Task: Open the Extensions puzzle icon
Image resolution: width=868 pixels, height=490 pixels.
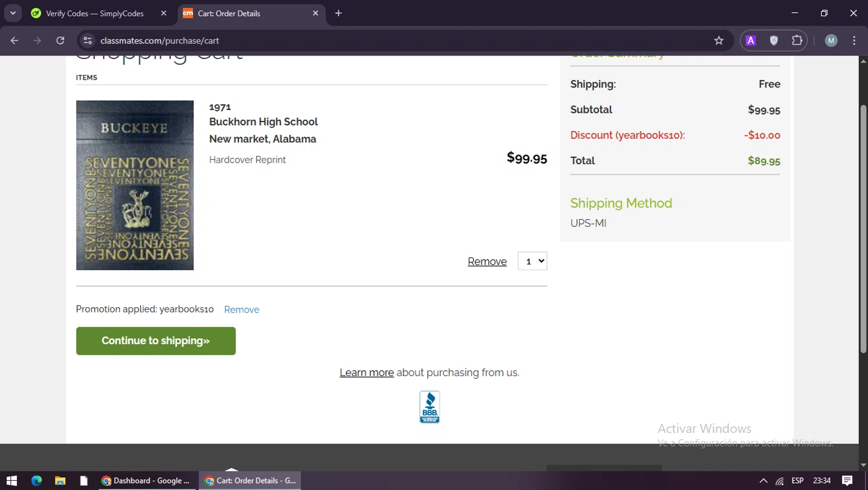Action: (797, 40)
